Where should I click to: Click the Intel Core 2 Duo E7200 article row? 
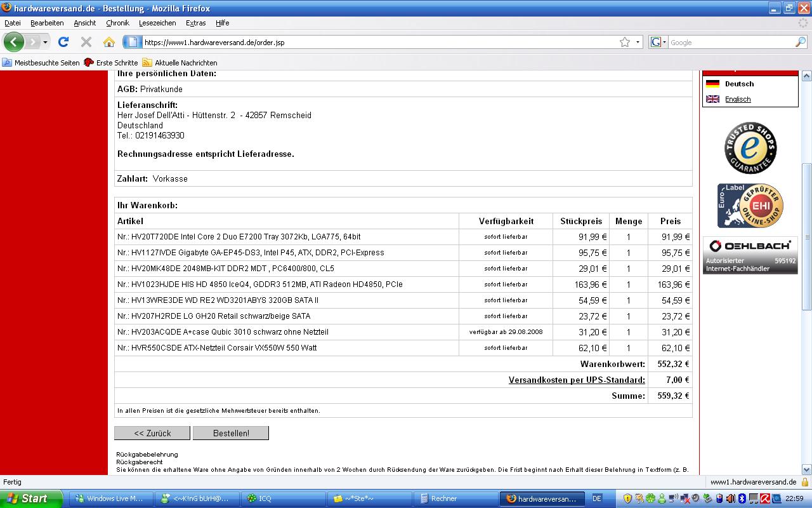click(403, 237)
